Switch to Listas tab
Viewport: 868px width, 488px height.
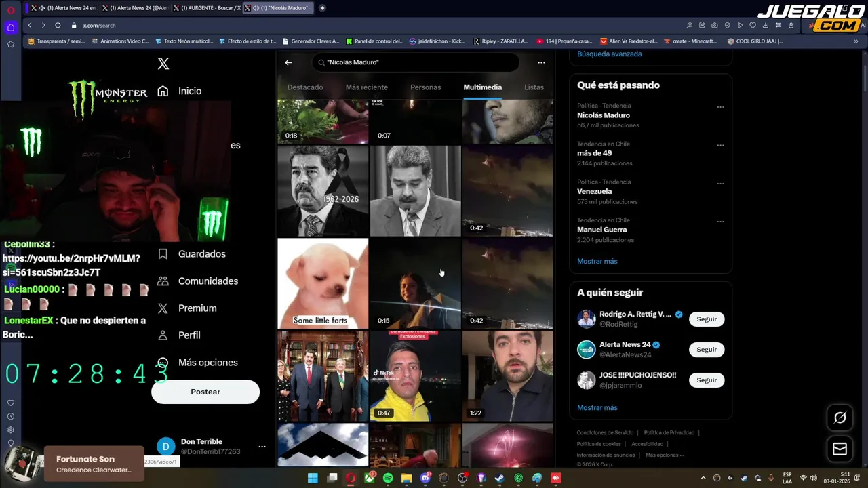534,87
